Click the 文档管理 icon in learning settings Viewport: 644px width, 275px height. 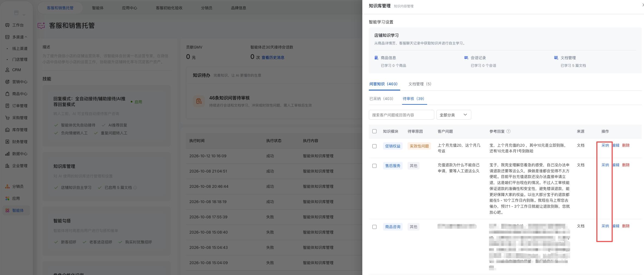556,58
